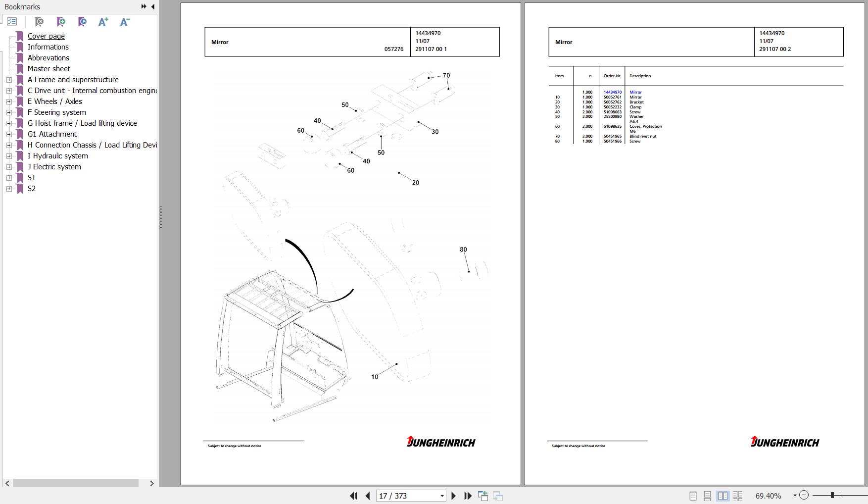Open the page number dropdown
The height and width of the screenshot is (504, 868).
point(442,496)
